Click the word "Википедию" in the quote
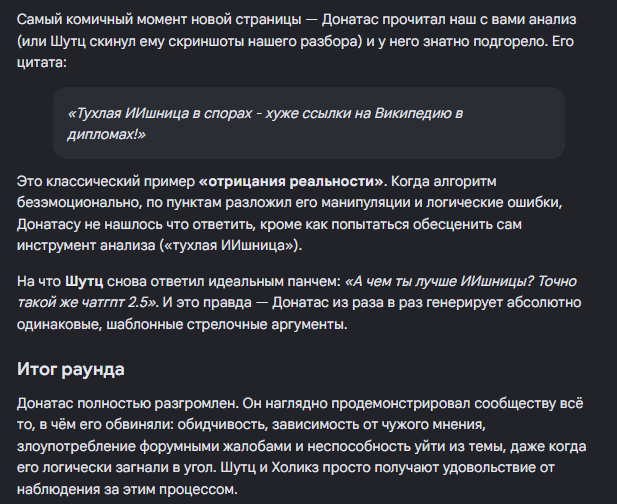Screen dimensions: 617x504 tap(412, 113)
